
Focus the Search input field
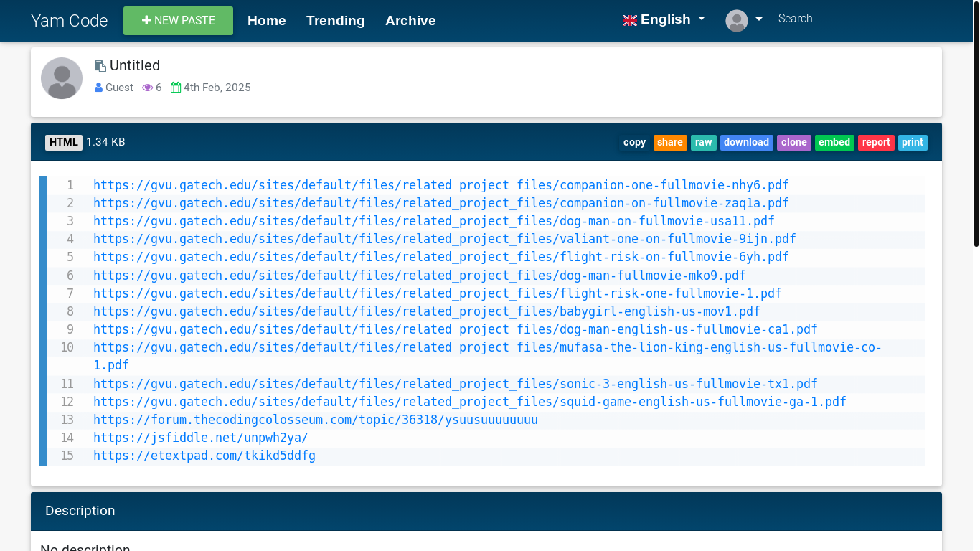[857, 19]
